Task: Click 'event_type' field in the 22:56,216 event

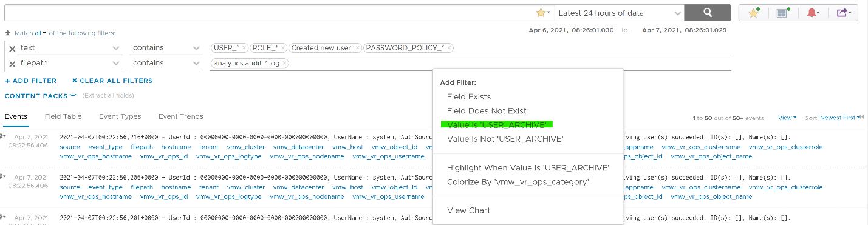Action: (x=105, y=147)
